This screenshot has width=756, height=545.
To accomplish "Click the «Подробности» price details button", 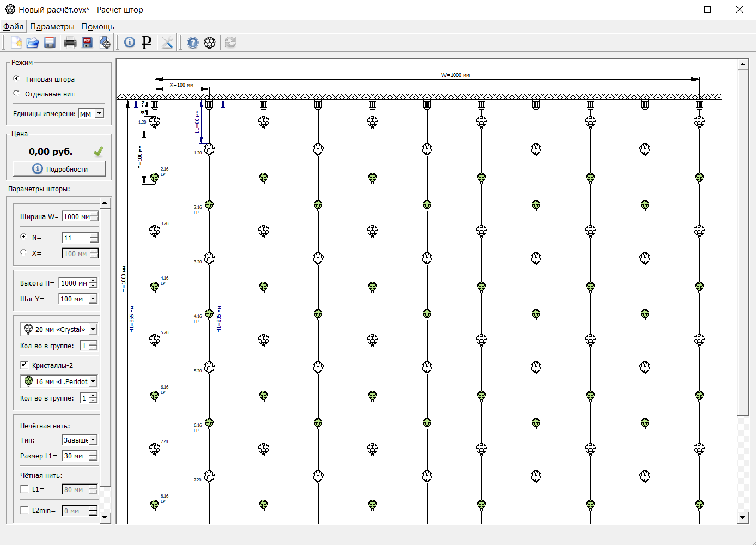I will [59, 169].
